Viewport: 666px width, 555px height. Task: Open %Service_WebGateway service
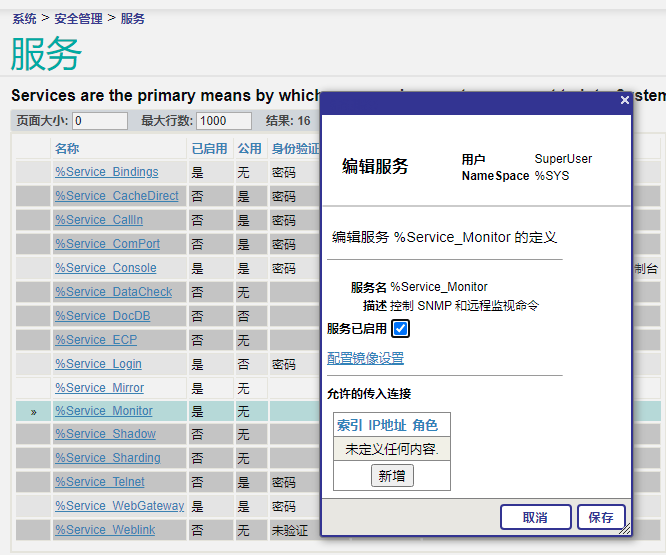(119, 506)
